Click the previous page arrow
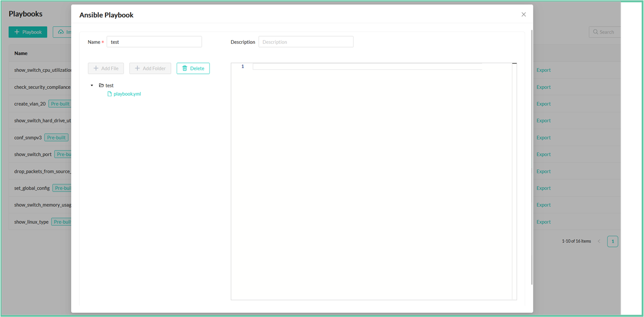Viewport: 644px width, 317px height. 599,241
